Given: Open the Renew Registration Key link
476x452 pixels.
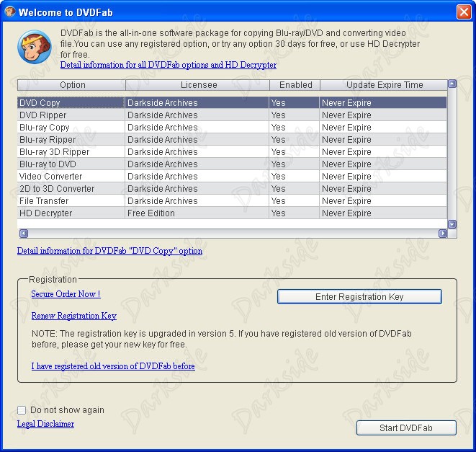Looking at the screenshot, I should (73, 316).
